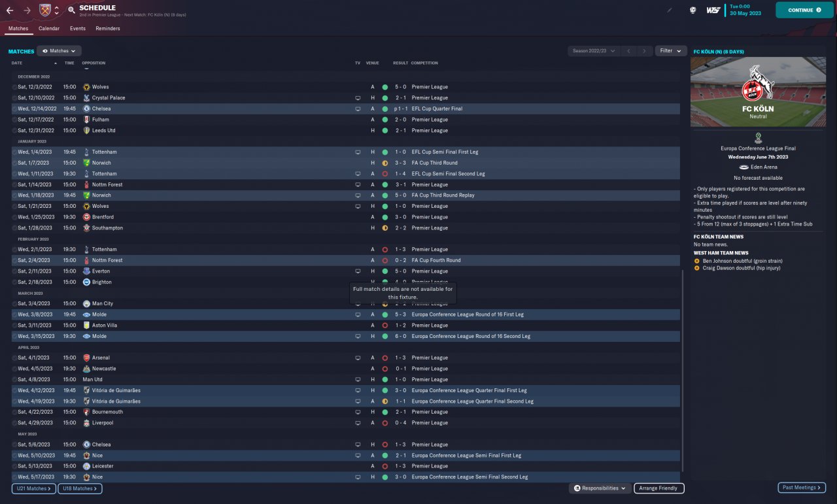This screenshot has width=837, height=504.
Task: Click the Leicester club badge
Action: 86,467
